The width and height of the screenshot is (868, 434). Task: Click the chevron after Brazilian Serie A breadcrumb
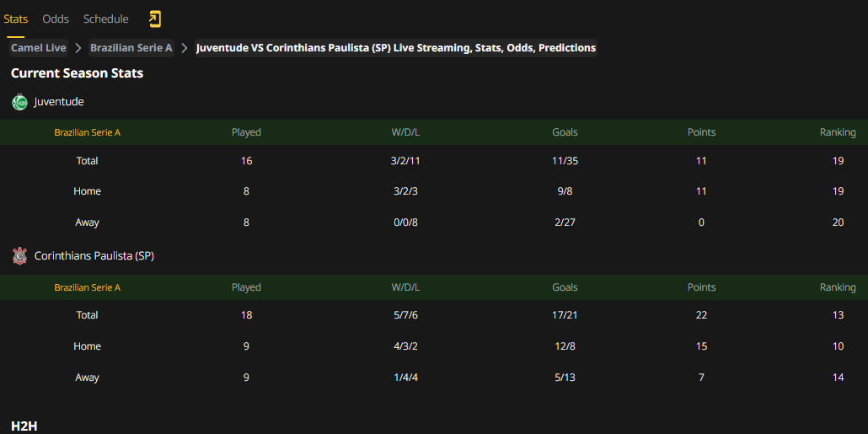(x=185, y=48)
